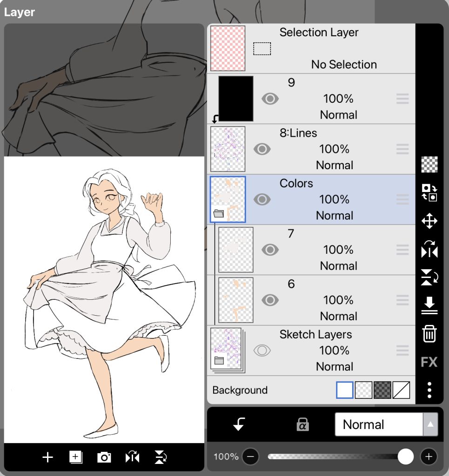Click the trash icon to delete layer
The image size is (449, 476).
pos(429,334)
